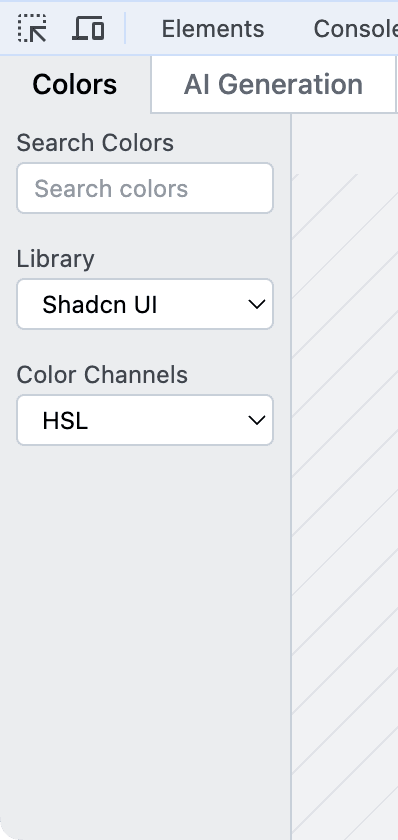Viewport: 398px width, 840px height.
Task: Open the AI Generation tab
Action: point(273,85)
